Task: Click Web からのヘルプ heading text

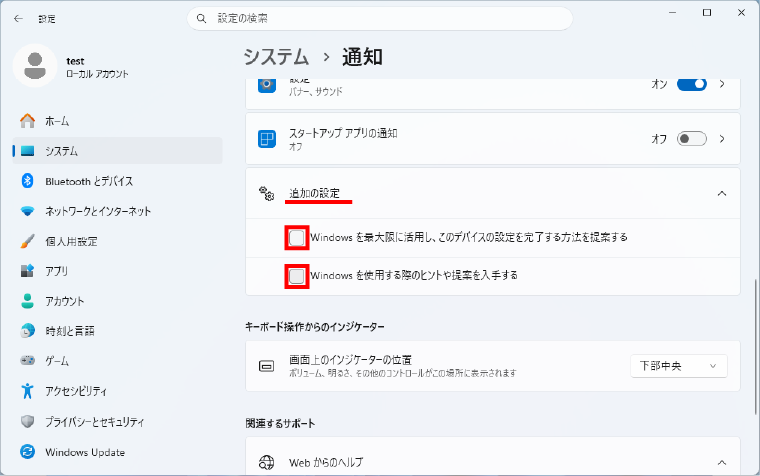Action: point(326,462)
